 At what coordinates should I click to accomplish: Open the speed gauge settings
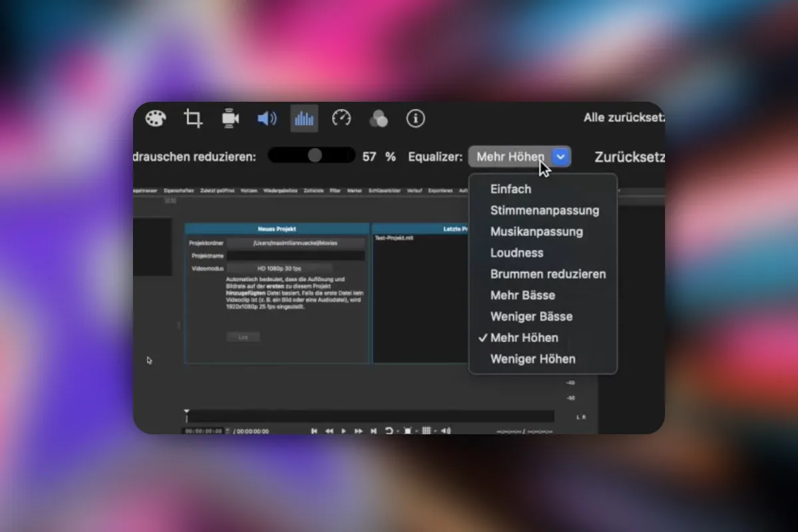[341, 118]
